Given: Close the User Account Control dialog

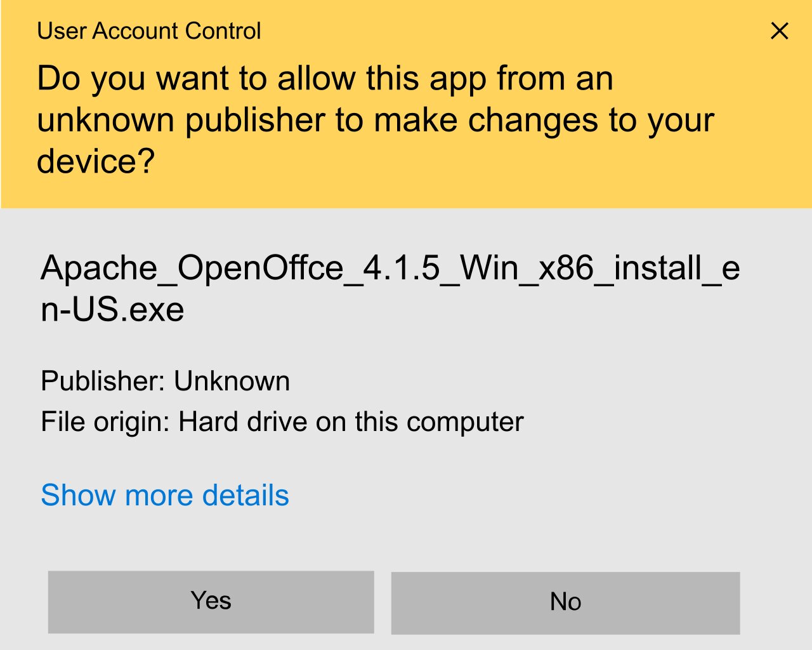Looking at the screenshot, I should coord(779,30).
